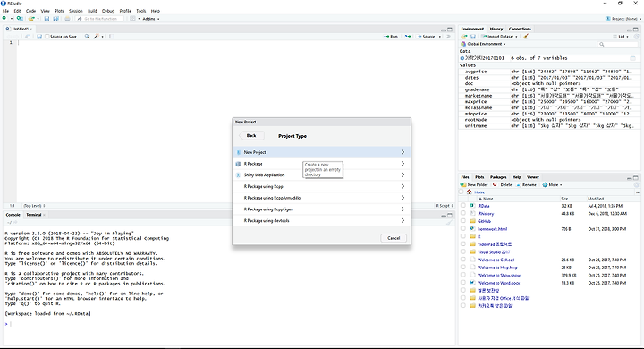Open the Global Environment dropdown
Image resolution: width=644 pixels, height=349 pixels.
click(x=483, y=44)
